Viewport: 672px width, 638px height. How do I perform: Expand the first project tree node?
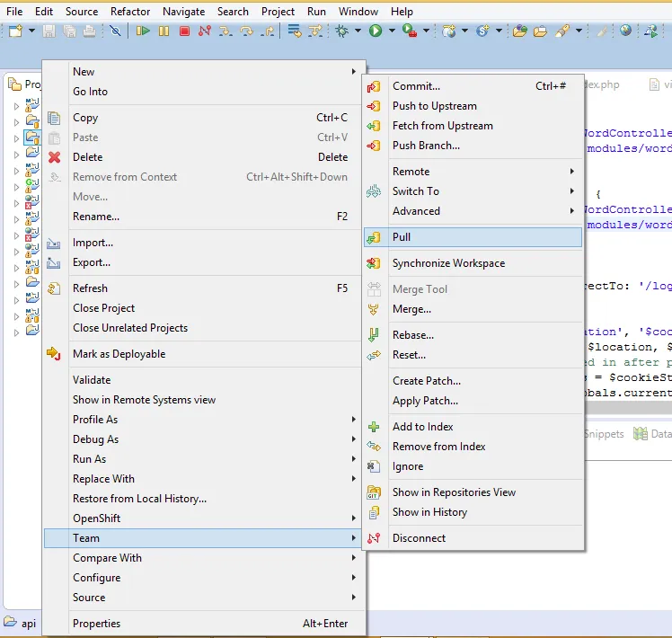pyautogui.click(x=16, y=106)
